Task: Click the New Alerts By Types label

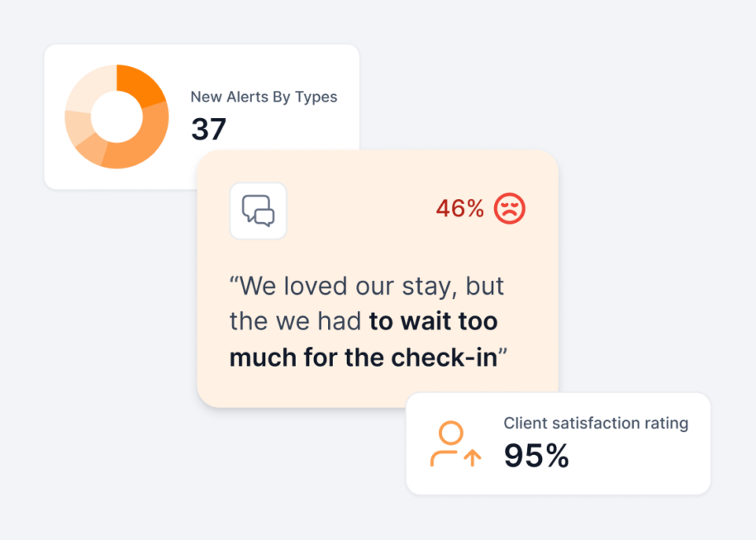Action: click(x=264, y=97)
